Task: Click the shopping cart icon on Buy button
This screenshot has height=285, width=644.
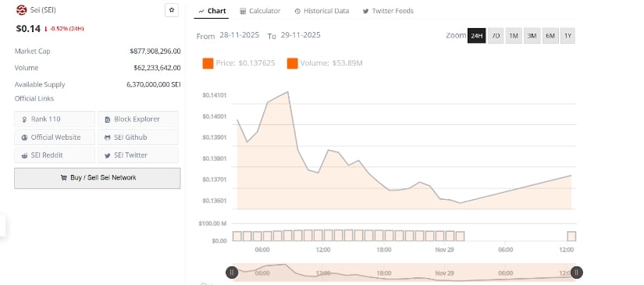Action: (64, 178)
